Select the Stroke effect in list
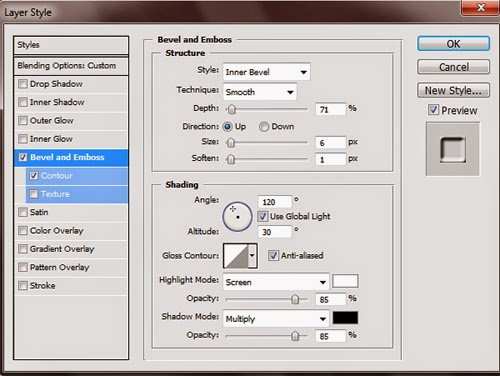This screenshot has width=500, height=376. (x=71, y=286)
